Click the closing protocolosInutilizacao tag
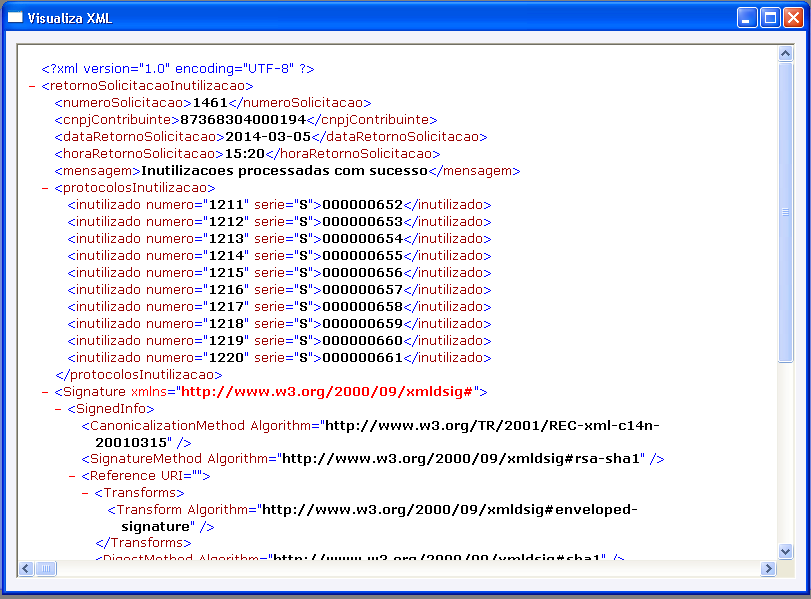 coord(139,375)
